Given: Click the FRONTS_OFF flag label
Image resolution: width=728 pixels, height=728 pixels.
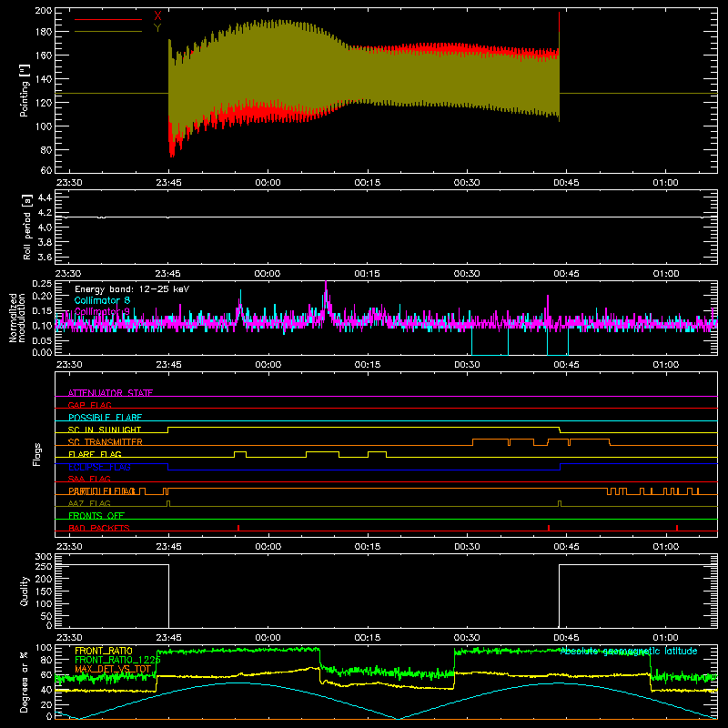Looking at the screenshot, I should pos(96,515).
